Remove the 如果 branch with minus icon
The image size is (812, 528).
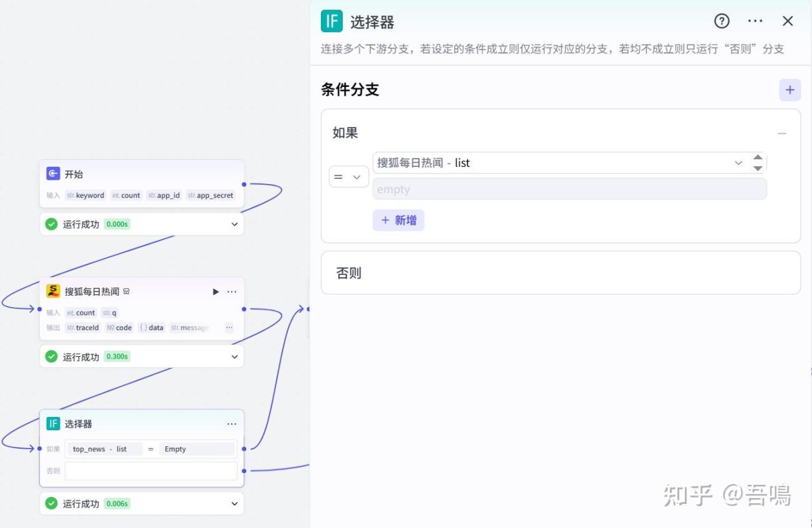(782, 133)
